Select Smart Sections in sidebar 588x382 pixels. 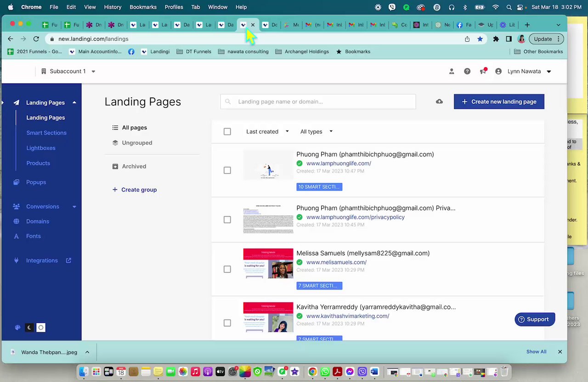(46, 133)
